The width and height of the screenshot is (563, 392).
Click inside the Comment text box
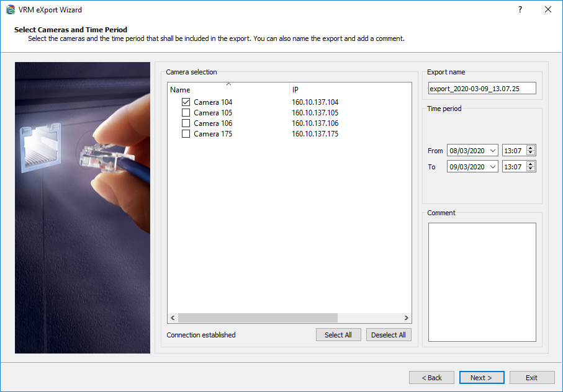coord(482,282)
